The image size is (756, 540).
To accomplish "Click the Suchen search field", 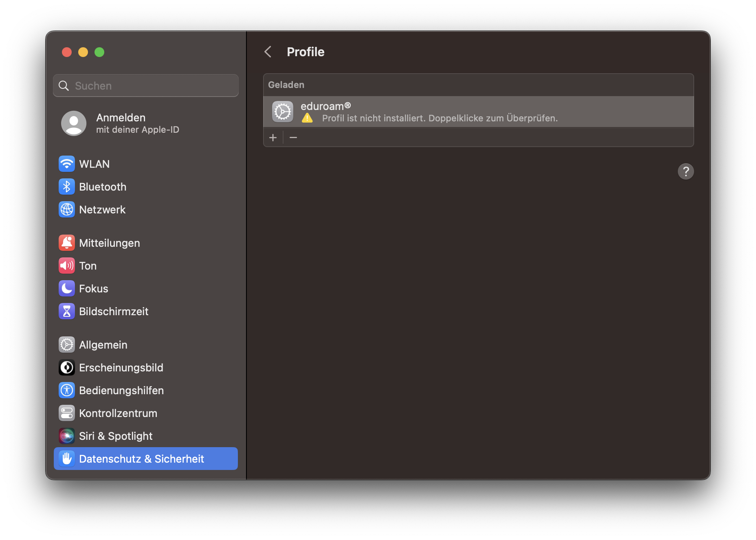I will (146, 86).
